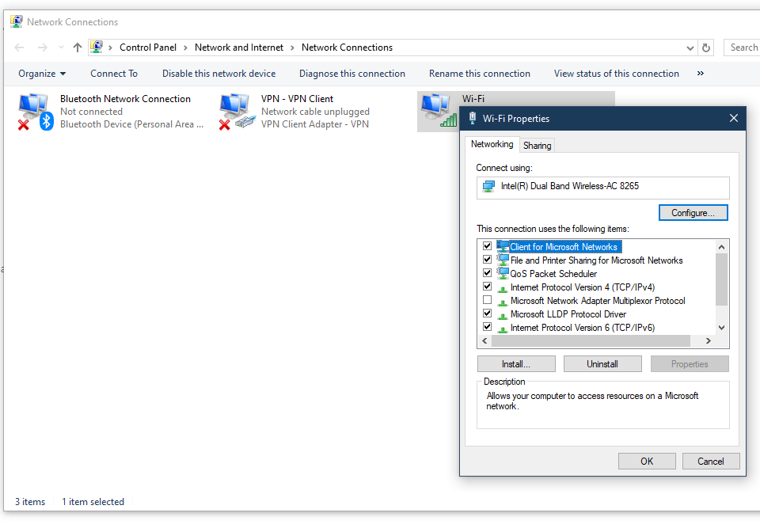Select the Microsoft LLDP Protocol Driver item
Image resolution: width=760 pixels, height=532 pixels.
tap(568, 314)
